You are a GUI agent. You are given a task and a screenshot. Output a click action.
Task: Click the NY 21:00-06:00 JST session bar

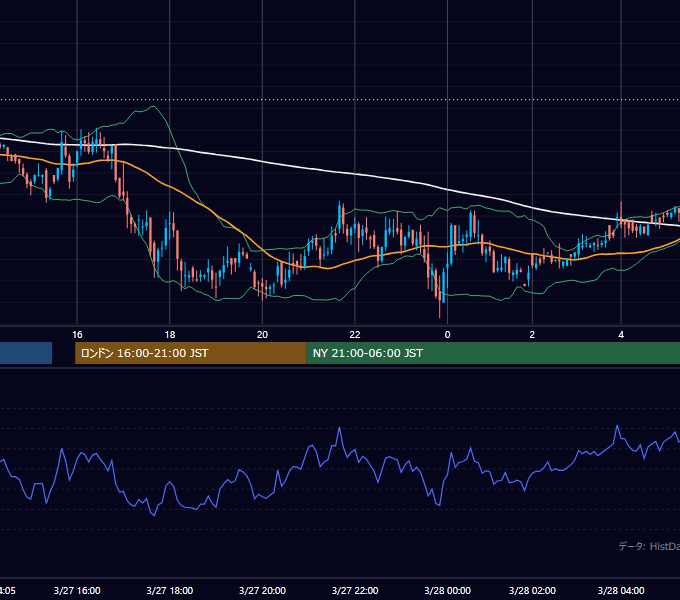click(x=493, y=353)
